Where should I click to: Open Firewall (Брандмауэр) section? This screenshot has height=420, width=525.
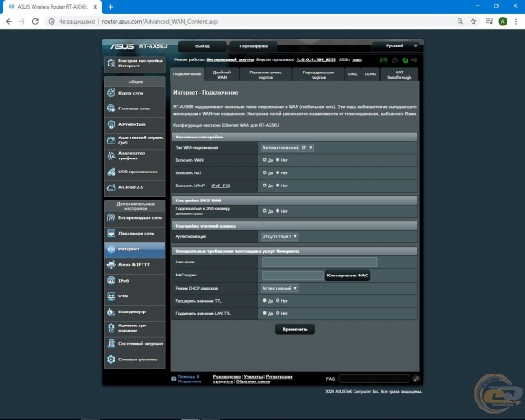click(135, 312)
